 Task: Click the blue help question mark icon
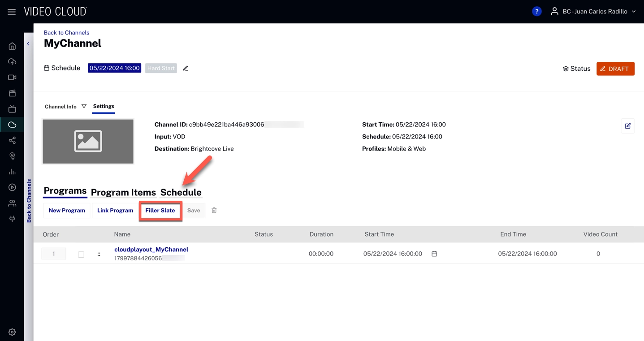[x=536, y=12]
